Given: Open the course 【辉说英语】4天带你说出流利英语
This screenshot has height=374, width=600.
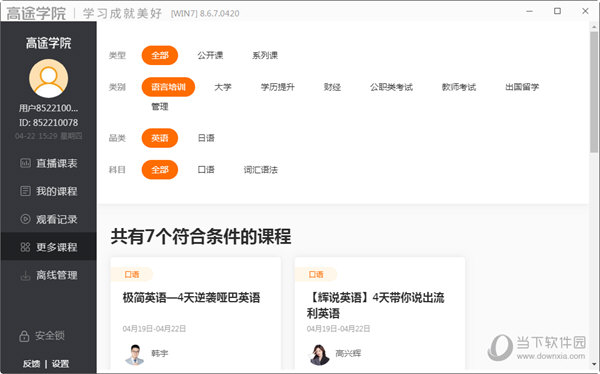Looking at the screenshot, I should click(x=375, y=305).
